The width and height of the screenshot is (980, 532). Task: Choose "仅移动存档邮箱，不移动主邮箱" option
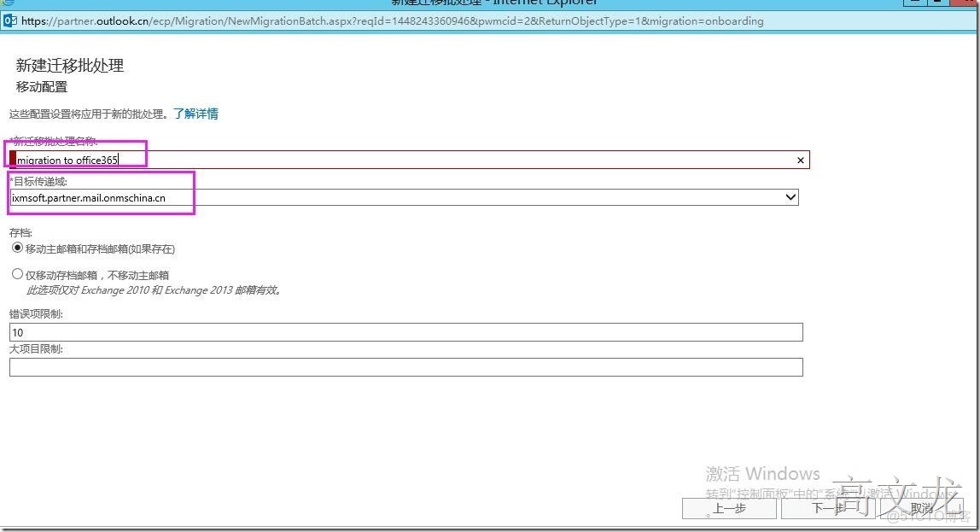pyautogui.click(x=15, y=273)
